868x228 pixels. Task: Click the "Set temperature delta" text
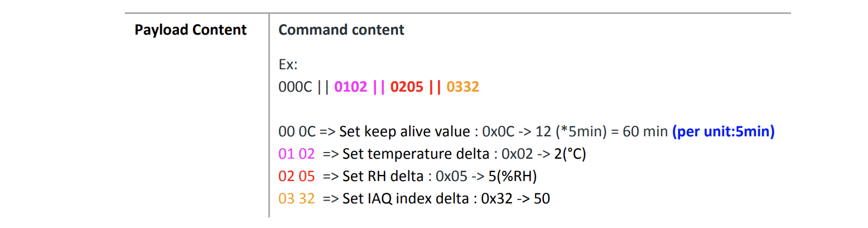[x=413, y=154]
